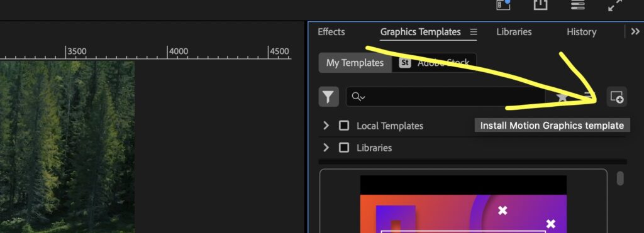Click the forest video preview
Screen dimensions: 644x233
click(67, 147)
